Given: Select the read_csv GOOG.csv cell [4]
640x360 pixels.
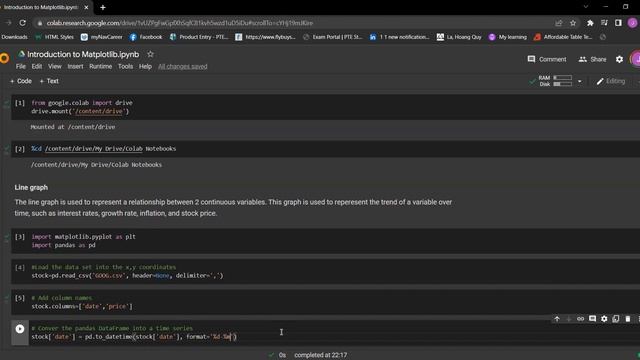Looking at the screenshot, I should click(x=325, y=271).
